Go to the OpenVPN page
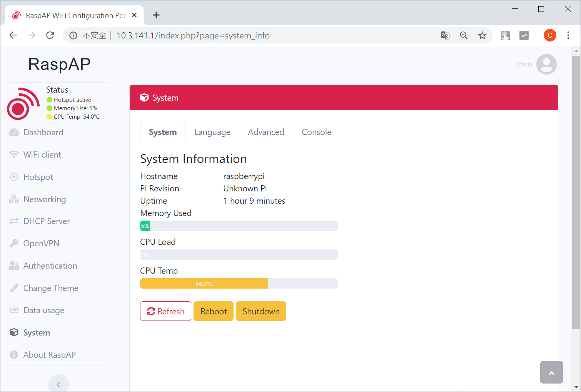The width and height of the screenshot is (581, 392). (41, 243)
